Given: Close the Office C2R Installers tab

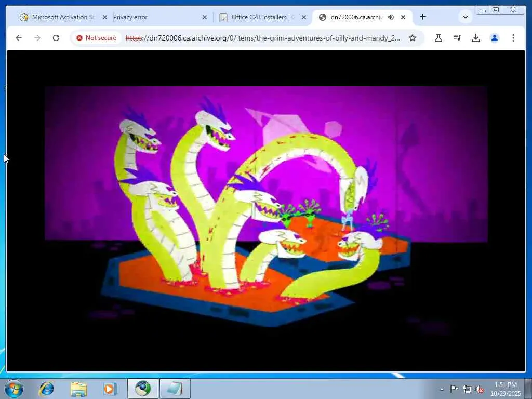Looking at the screenshot, I should tap(303, 17).
